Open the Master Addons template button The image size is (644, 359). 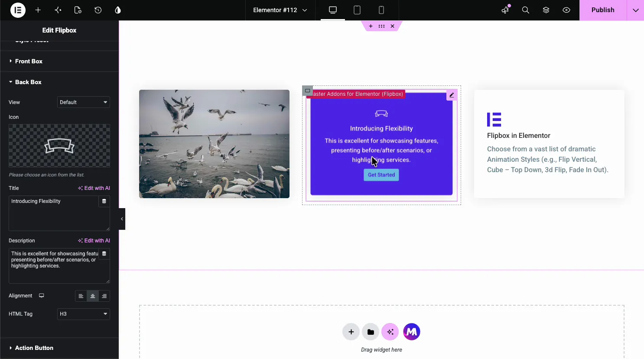412,332
